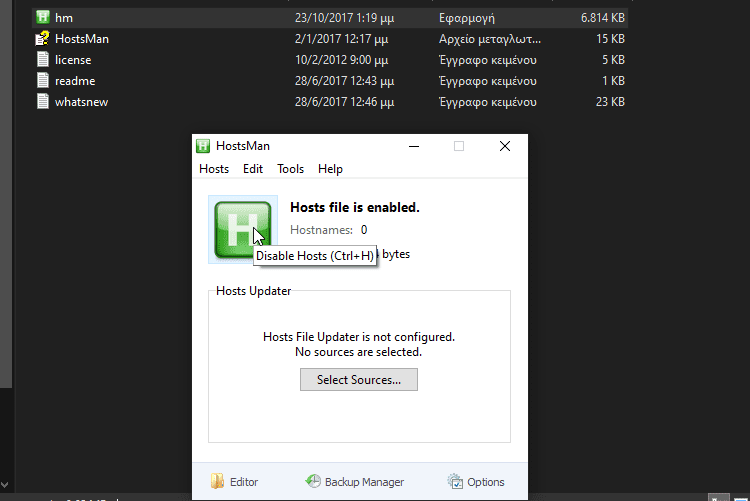
Task: Click the large green H Disable Hosts icon
Action: coord(243,230)
